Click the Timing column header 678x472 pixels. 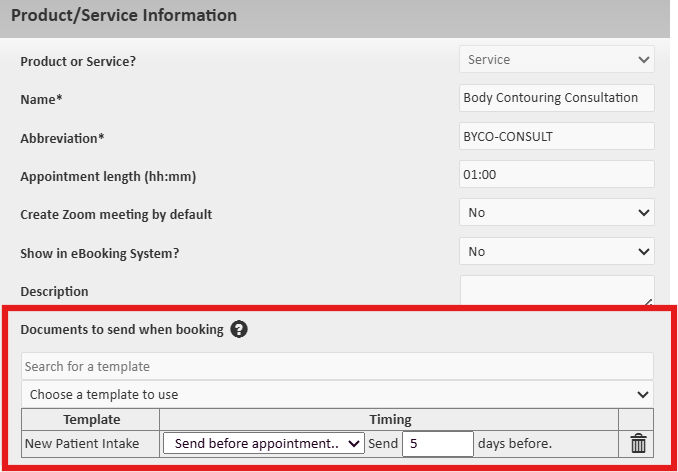(389, 420)
